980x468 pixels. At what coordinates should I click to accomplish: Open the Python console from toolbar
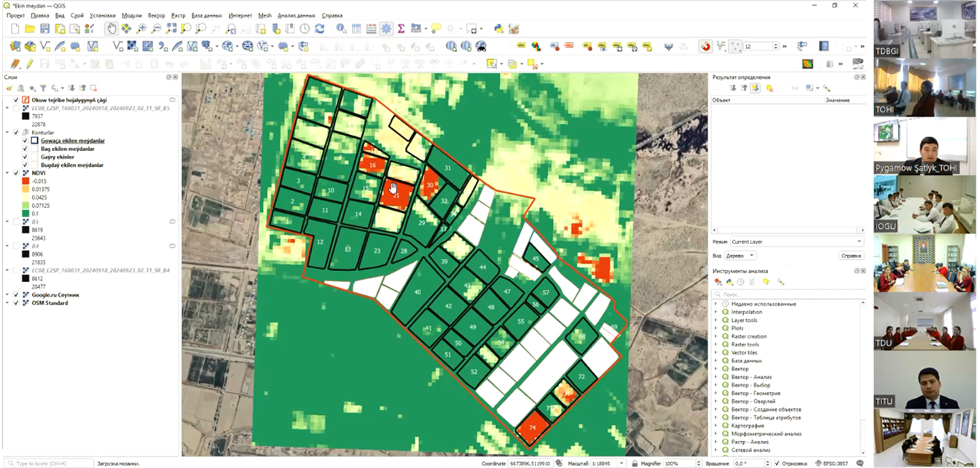pos(498,28)
